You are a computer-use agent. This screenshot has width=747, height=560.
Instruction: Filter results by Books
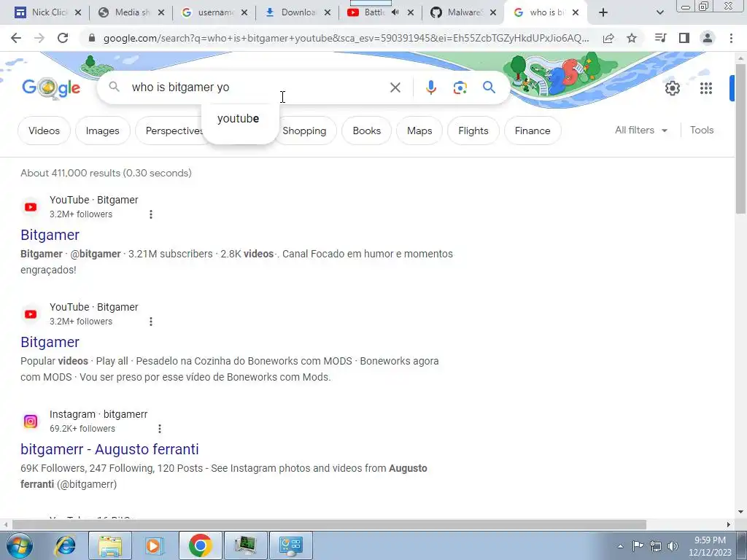point(366,131)
